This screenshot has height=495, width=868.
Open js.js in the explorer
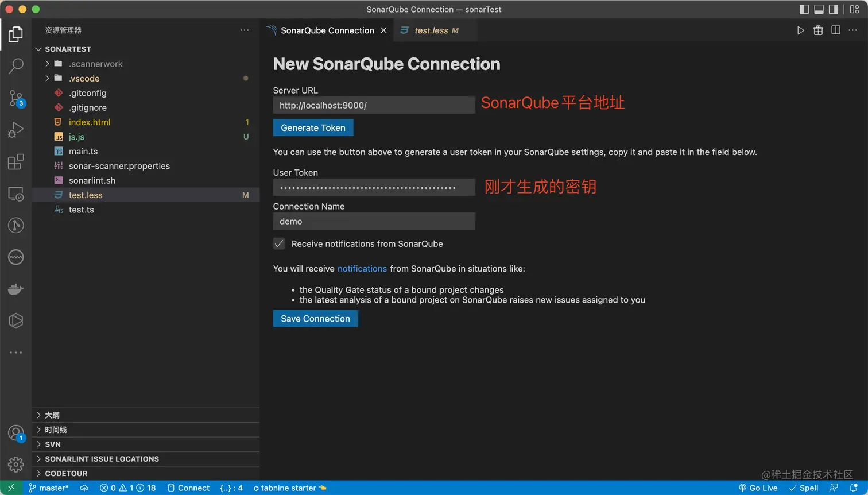pos(146,137)
